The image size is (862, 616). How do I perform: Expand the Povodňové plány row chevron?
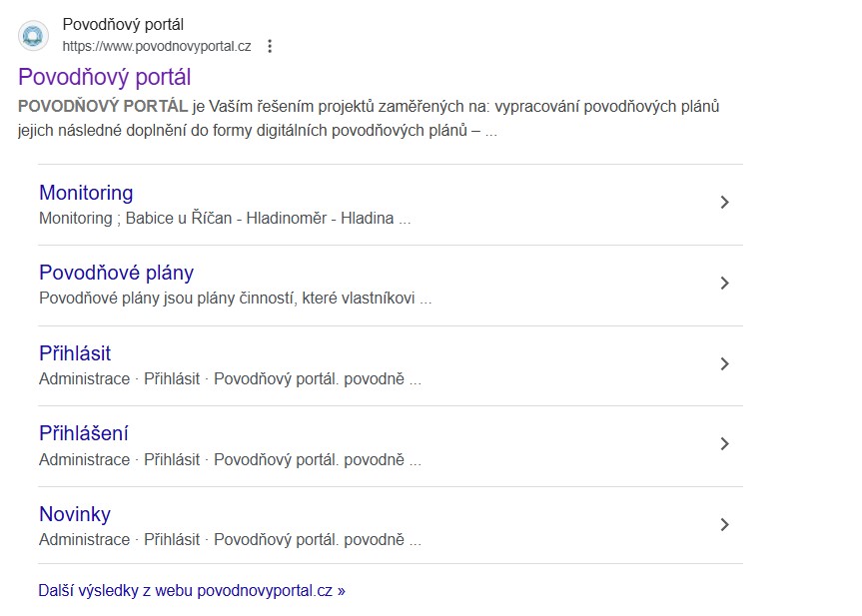[x=725, y=284]
